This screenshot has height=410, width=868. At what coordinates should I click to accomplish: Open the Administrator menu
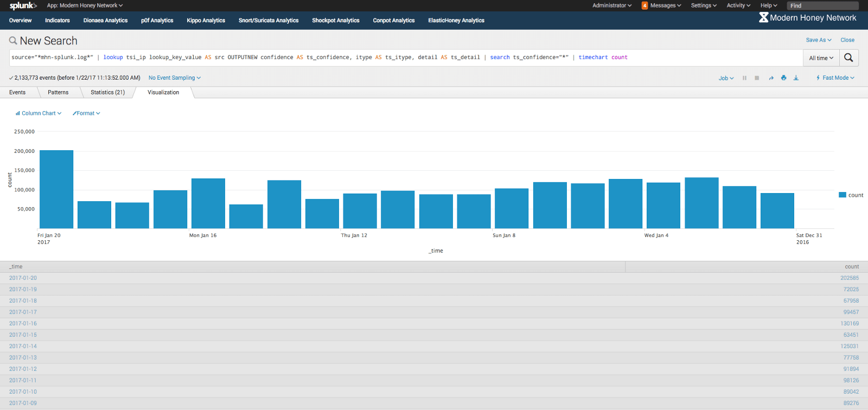click(x=612, y=5)
